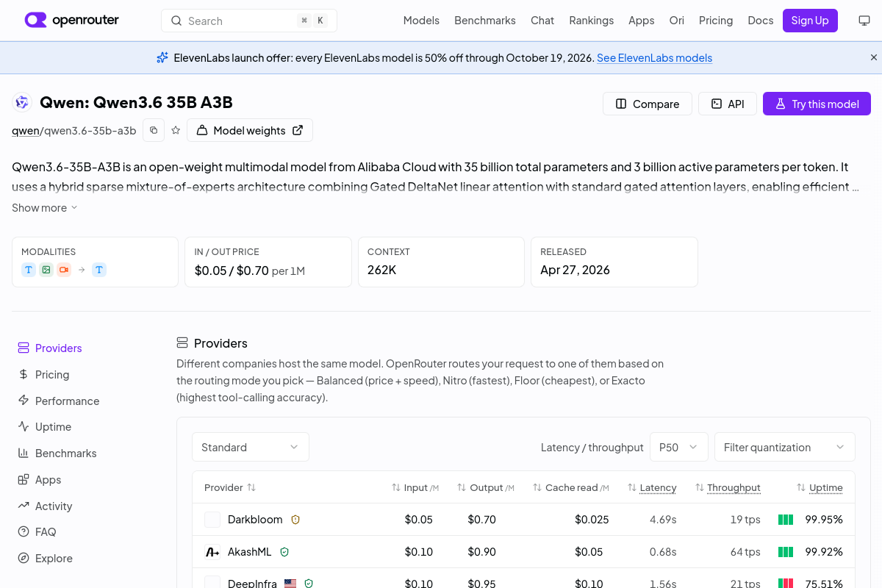882x588 pixels.
Task: Open the qwen author link
Action: pos(26,130)
